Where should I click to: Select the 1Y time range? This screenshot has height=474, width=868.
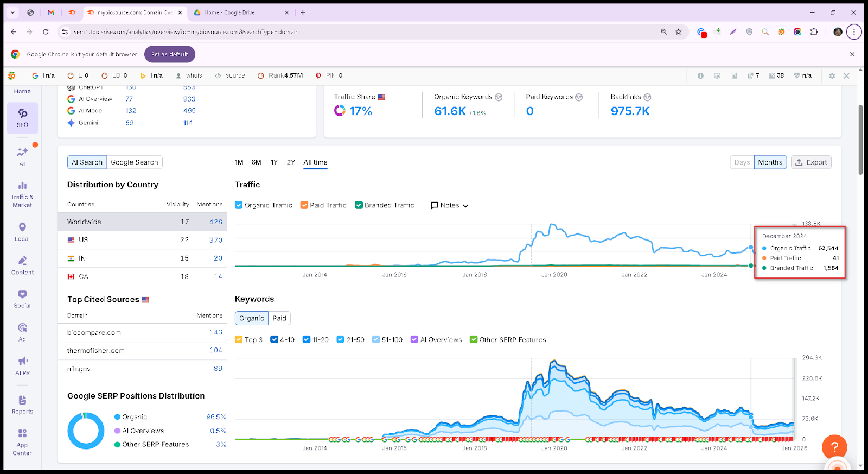pyautogui.click(x=275, y=162)
